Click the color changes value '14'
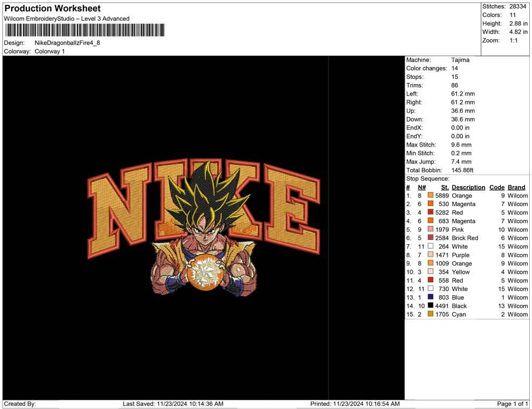 coord(454,68)
